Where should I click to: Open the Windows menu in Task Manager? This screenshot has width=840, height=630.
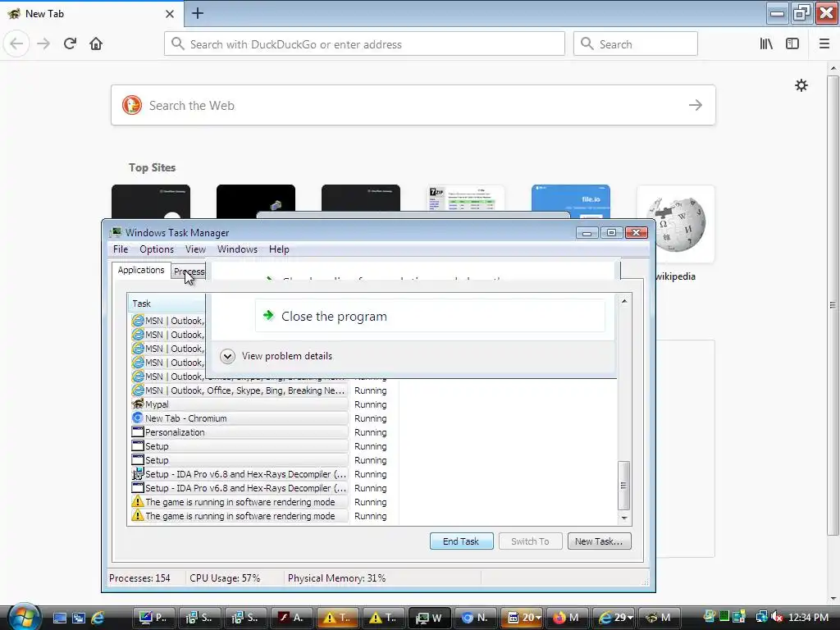237,249
